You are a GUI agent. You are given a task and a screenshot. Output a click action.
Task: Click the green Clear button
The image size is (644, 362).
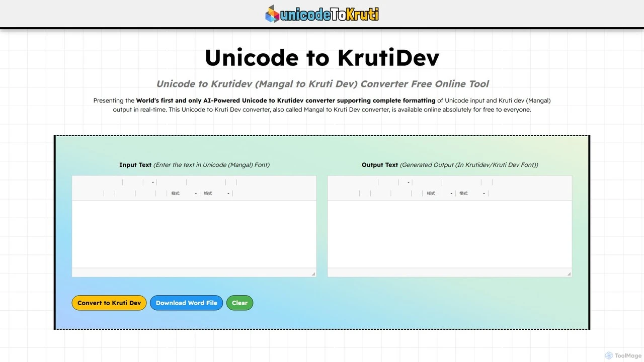click(x=239, y=303)
